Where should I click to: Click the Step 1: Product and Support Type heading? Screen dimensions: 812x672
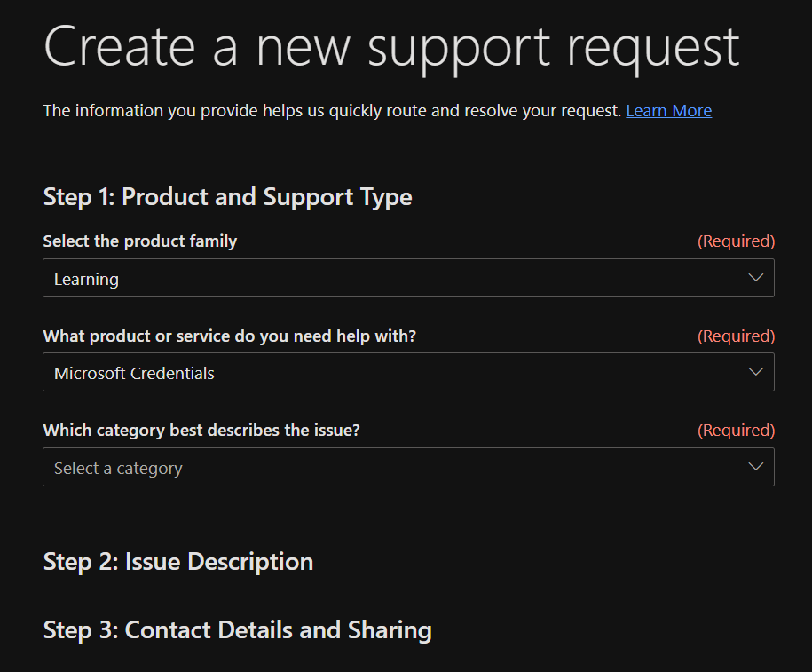(227, 197)
